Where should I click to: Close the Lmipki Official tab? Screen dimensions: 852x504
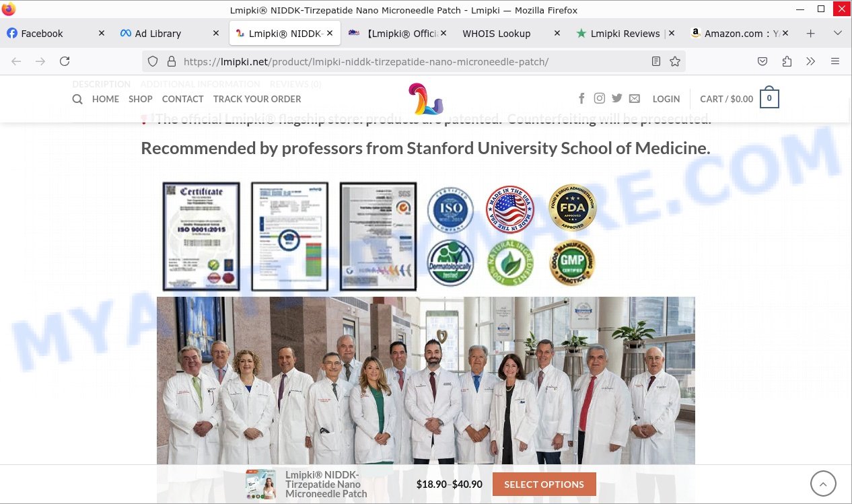click(443, 33)
